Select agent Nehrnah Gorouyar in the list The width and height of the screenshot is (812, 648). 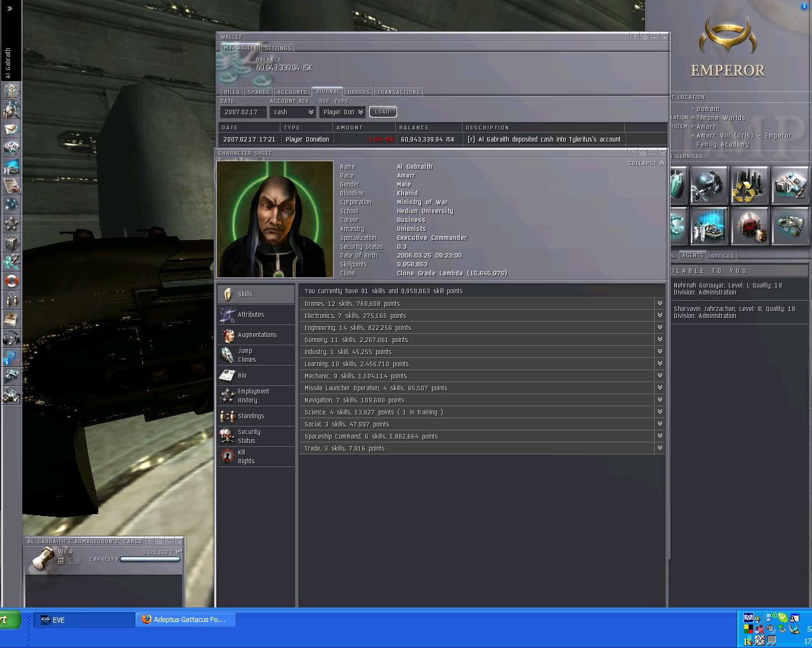(740, 289)
